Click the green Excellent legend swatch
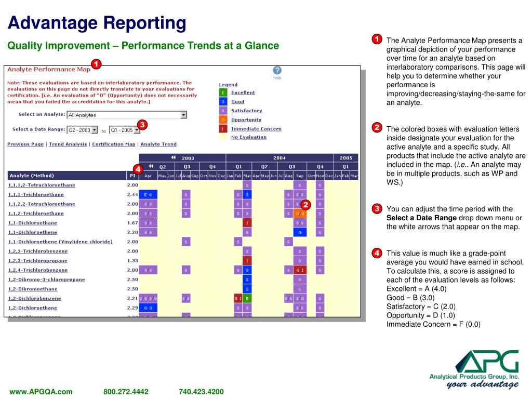Image resolution: width=532 pixels, height=399 pixels. [x=223, y=92]
